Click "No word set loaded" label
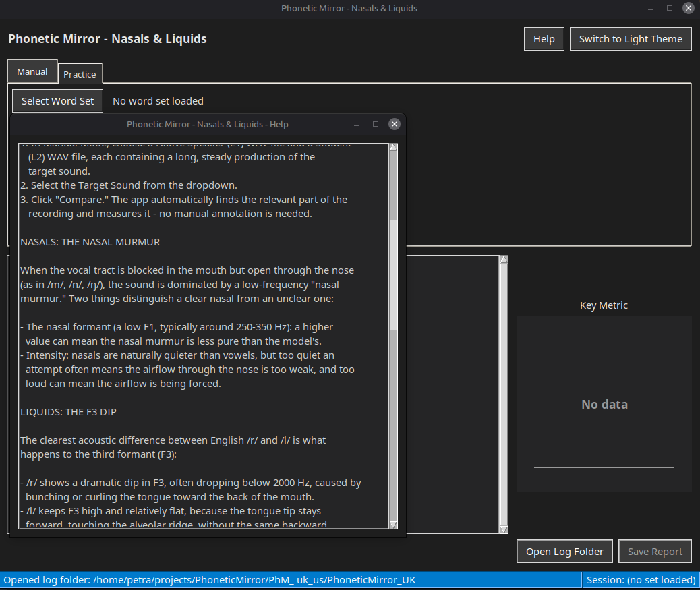 tap(158, 101)
